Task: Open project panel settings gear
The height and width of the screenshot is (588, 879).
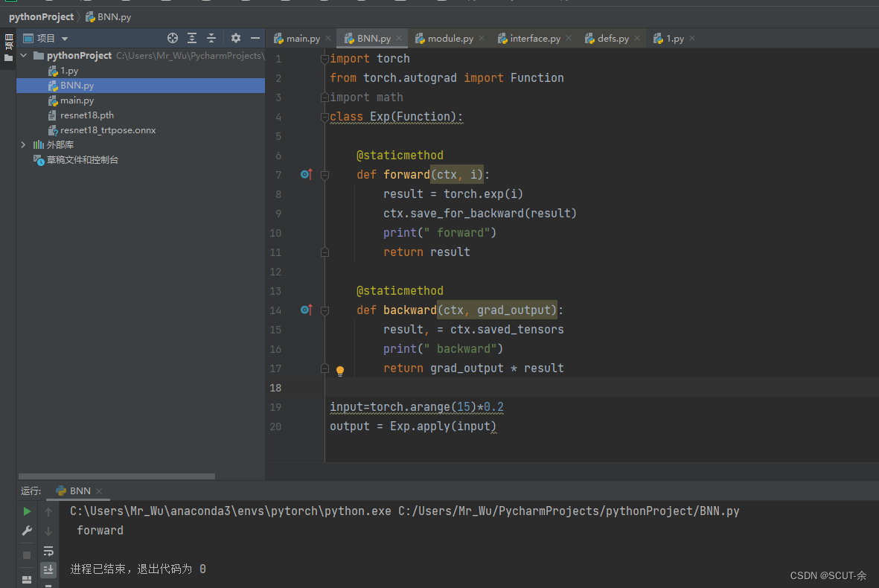Action: pos(235,38)
